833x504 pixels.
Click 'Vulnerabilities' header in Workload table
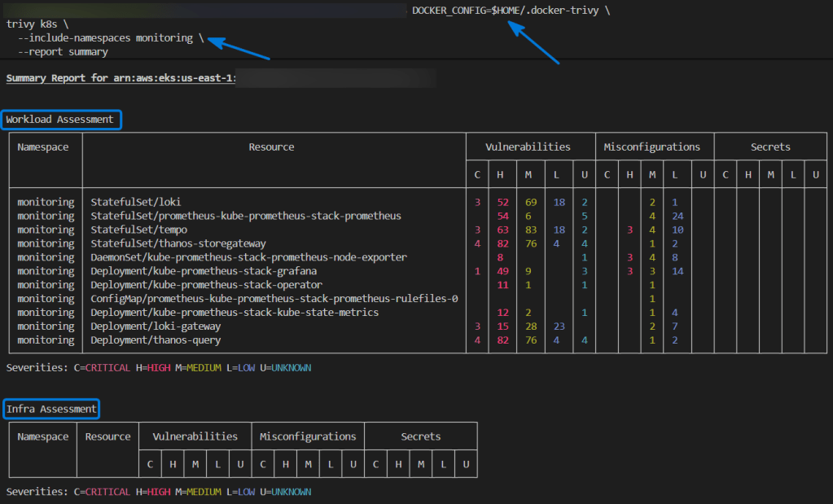pos(528,147)
